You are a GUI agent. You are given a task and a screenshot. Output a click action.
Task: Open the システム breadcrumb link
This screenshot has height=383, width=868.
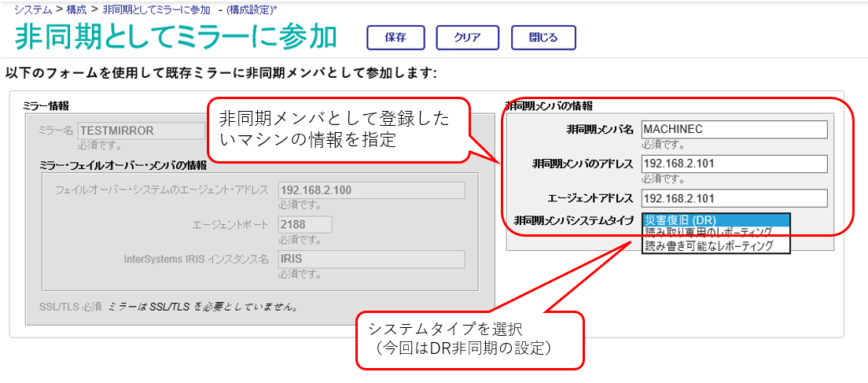(33, 9)
